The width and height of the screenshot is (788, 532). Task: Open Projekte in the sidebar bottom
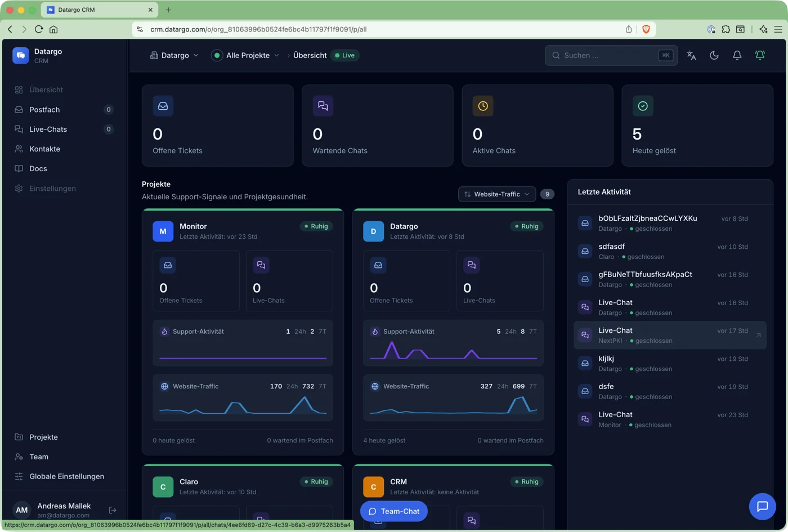point(63,437)
